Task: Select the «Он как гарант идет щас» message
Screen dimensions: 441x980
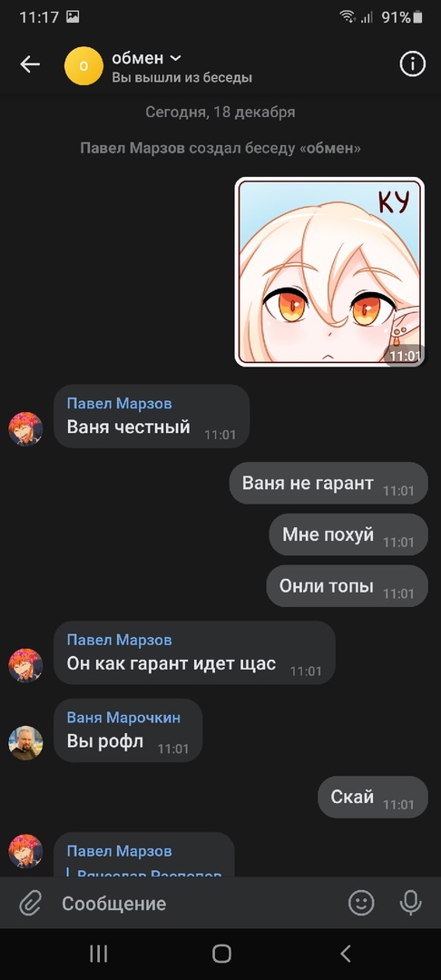Action: [194, 652]
